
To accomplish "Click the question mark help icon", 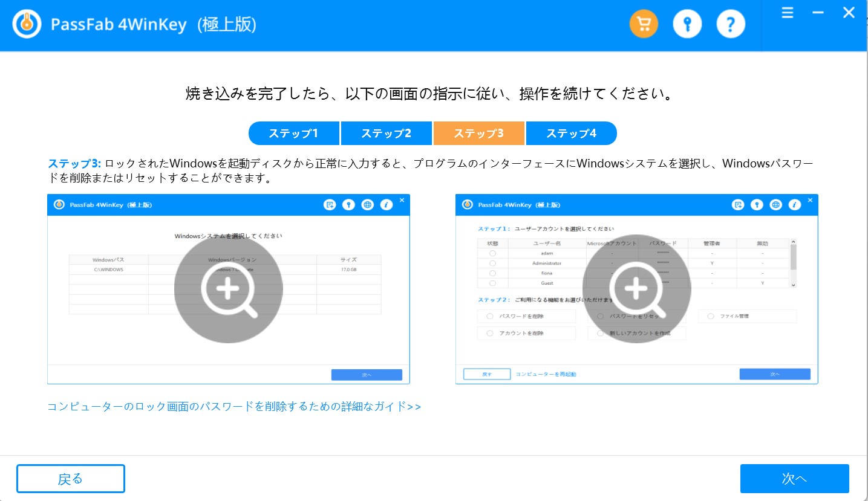I will (731, 25).
